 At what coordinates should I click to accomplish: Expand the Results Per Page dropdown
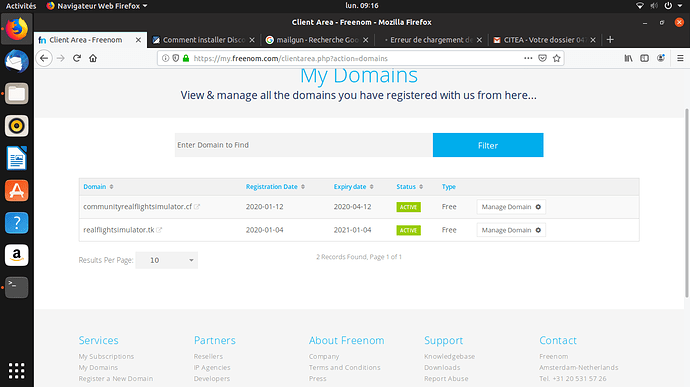point(167,260)
